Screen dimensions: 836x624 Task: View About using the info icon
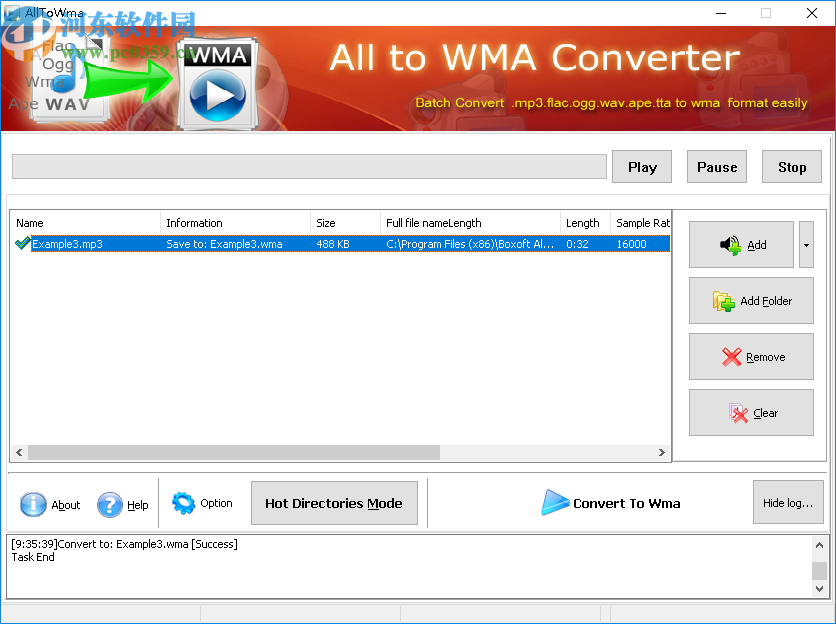click(33, 505)
